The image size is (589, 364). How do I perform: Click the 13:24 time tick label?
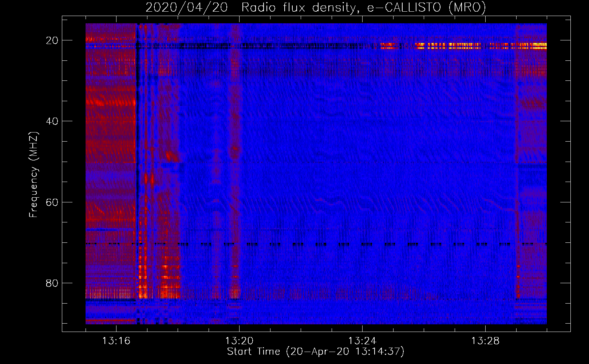(x=362, y=341)
